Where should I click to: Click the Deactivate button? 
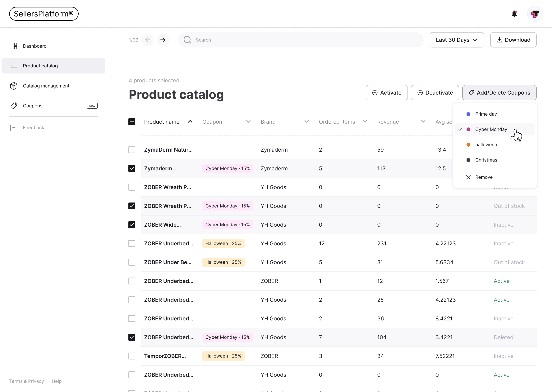pos(435,93)
